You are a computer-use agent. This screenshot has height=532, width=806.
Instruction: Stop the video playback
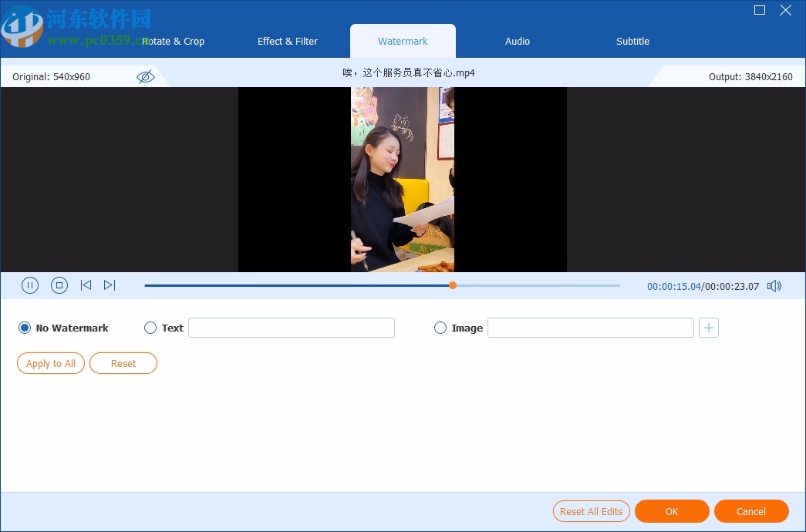pos(59,285)
